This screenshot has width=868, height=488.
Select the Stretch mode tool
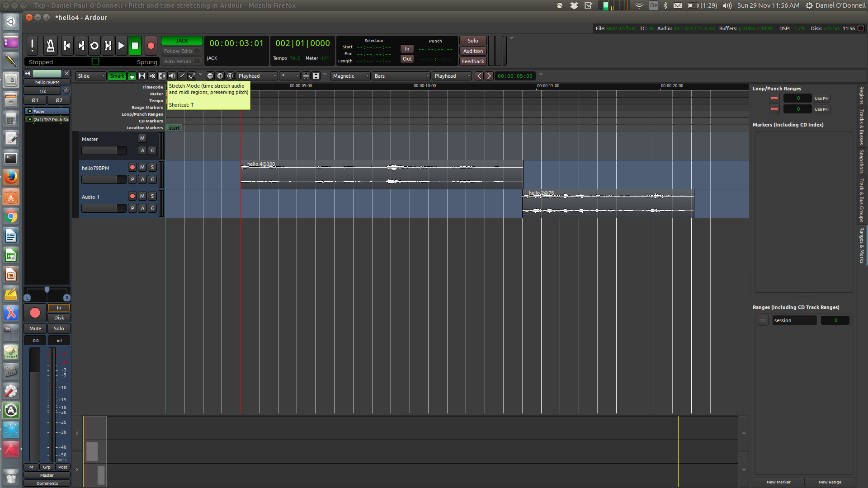pos(162,76)
